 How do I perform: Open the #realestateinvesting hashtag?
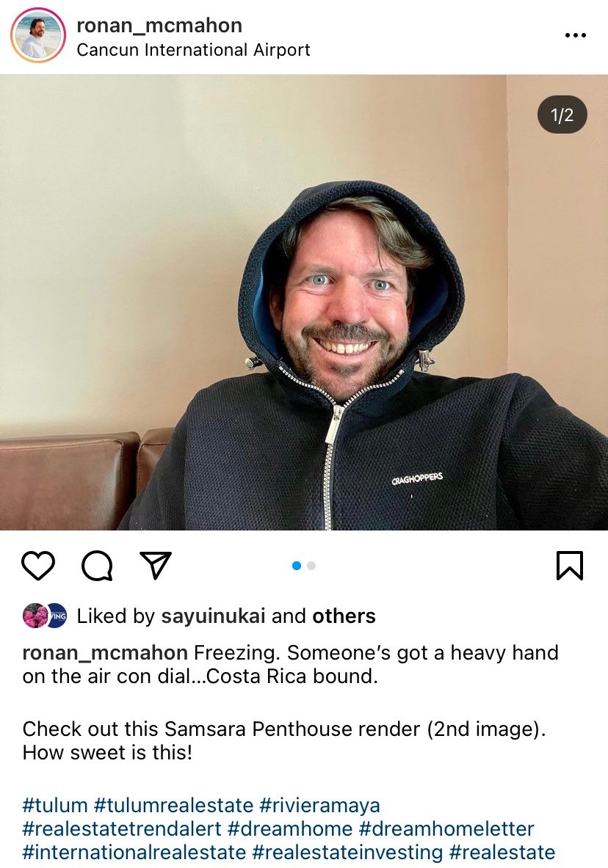[347, 852]
